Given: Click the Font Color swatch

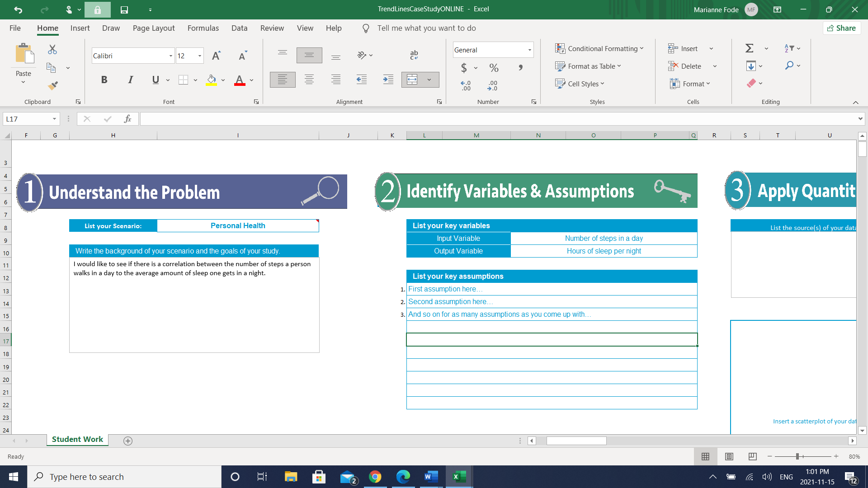Looking at the screenshot, I should 240,84.
